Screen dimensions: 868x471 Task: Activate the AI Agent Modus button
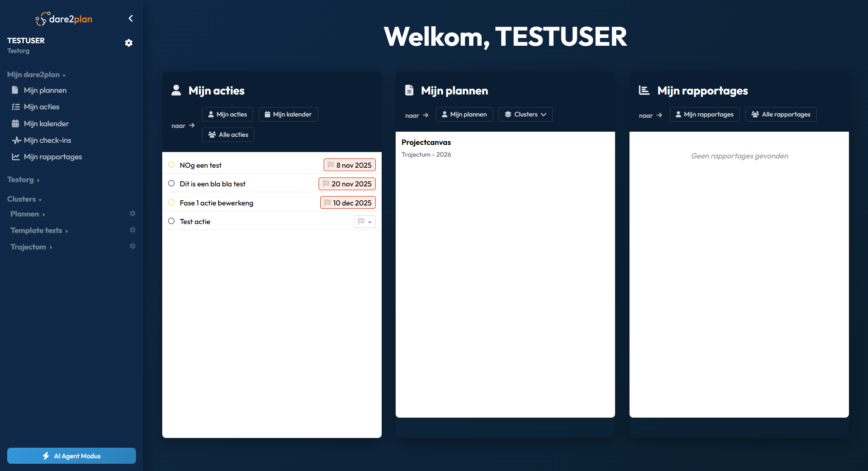click(x=72, y=456)
